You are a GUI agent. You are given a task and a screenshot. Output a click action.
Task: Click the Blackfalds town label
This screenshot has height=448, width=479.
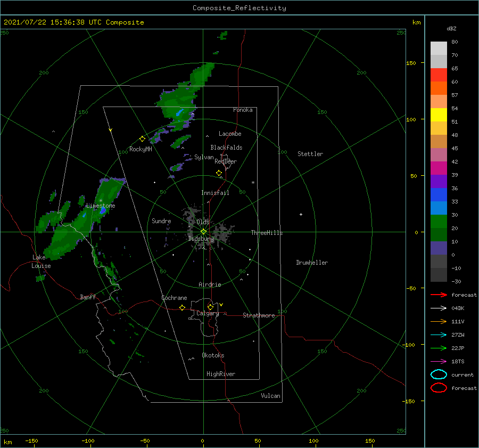click(226, 148)
